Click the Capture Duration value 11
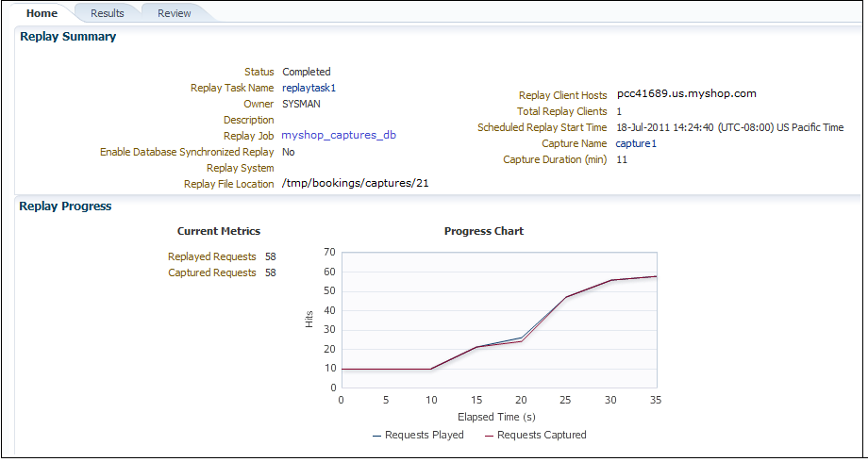 pyautogui.click(x=622, y=159)
